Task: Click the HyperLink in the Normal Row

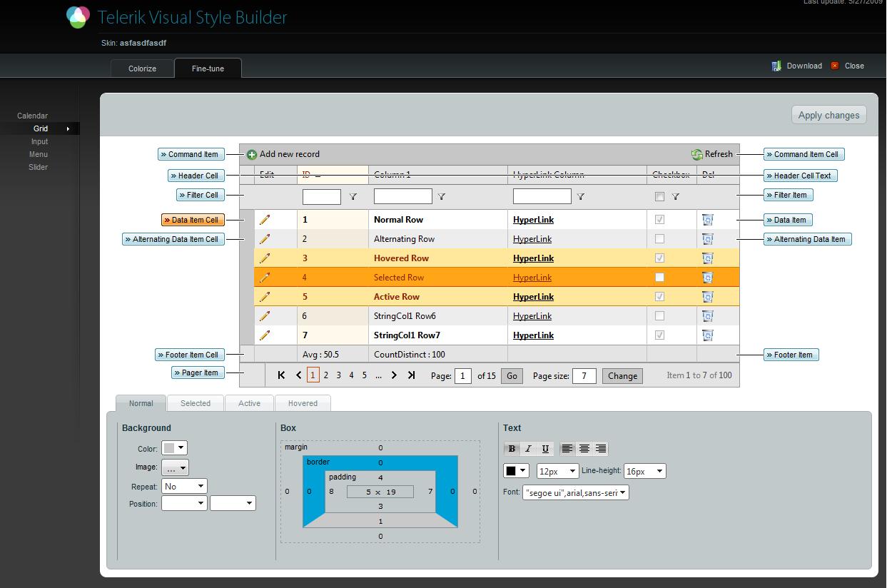Action: [x=533, y=220]
